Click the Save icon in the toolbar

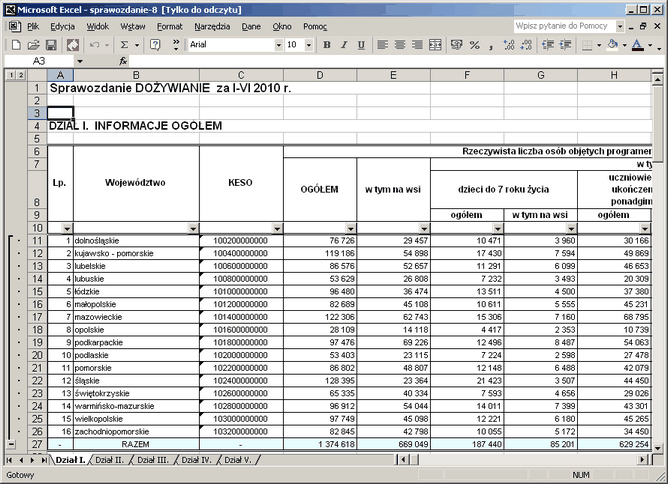click(51, 45)
